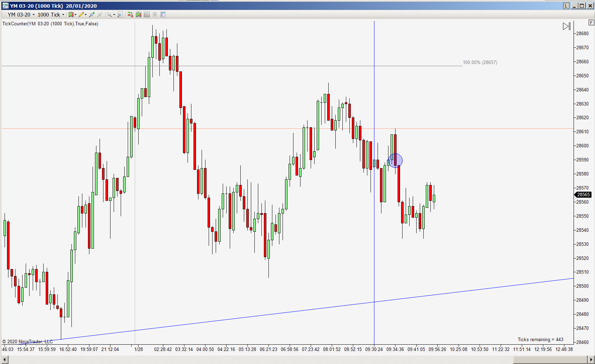Screen dimensions: 595x364
Task: Open the 1000 Tick interval dropdown
Action: point(51,14)
